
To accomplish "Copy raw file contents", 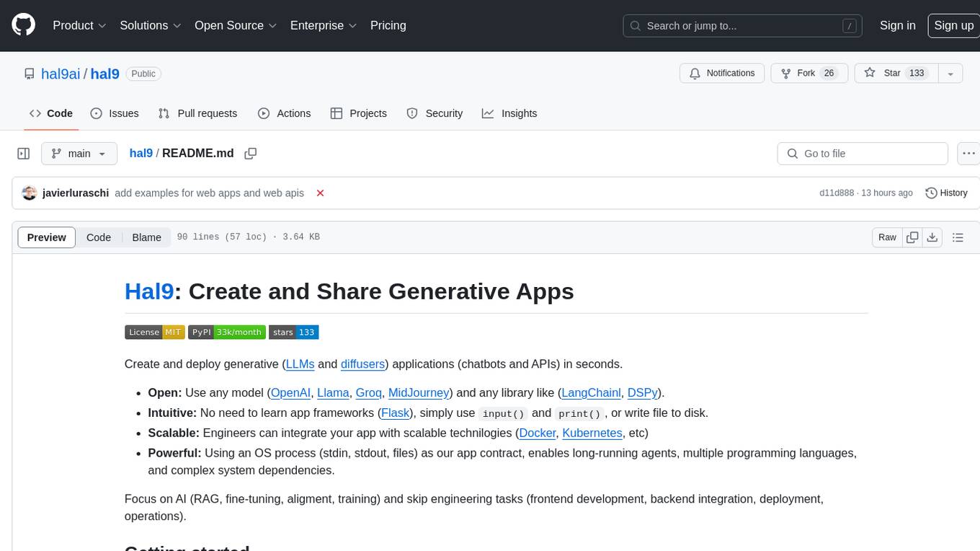I will pyautogui.click(x=912, y=237).
